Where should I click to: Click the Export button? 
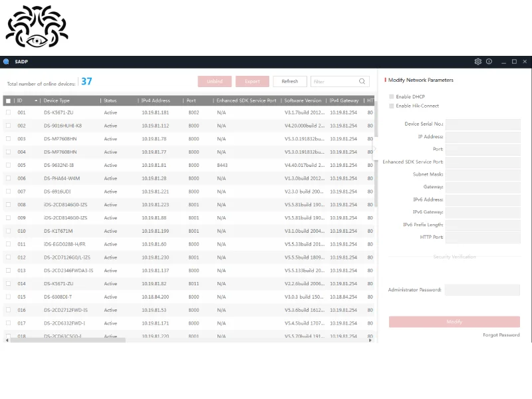[x=252, y=82]
